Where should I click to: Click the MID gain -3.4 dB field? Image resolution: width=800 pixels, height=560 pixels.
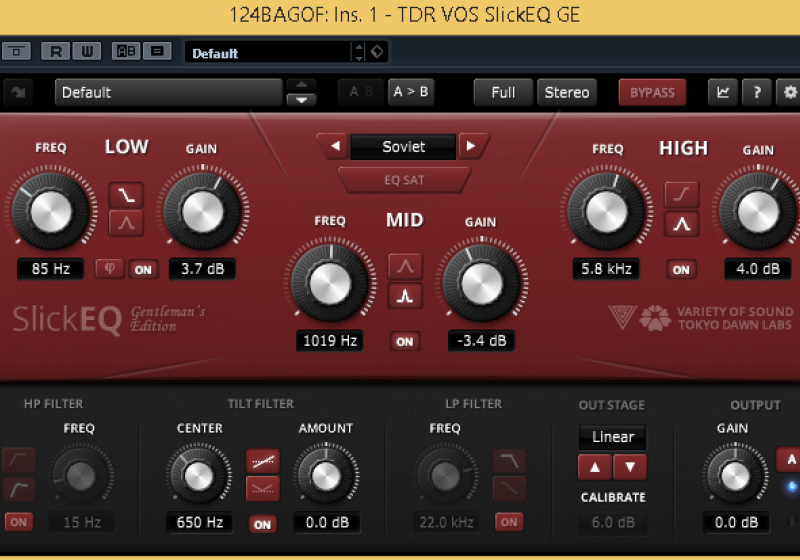tap(482, 341)
